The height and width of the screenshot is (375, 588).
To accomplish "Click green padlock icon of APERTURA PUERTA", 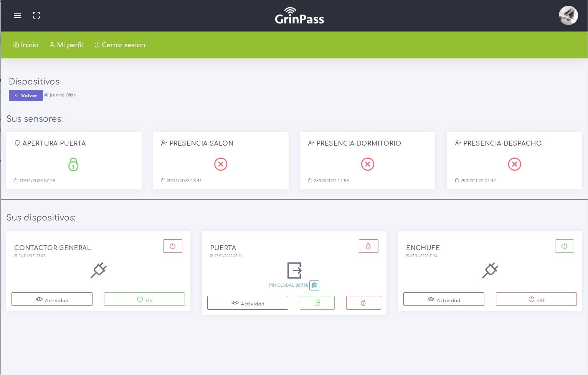I will [73, 164].
